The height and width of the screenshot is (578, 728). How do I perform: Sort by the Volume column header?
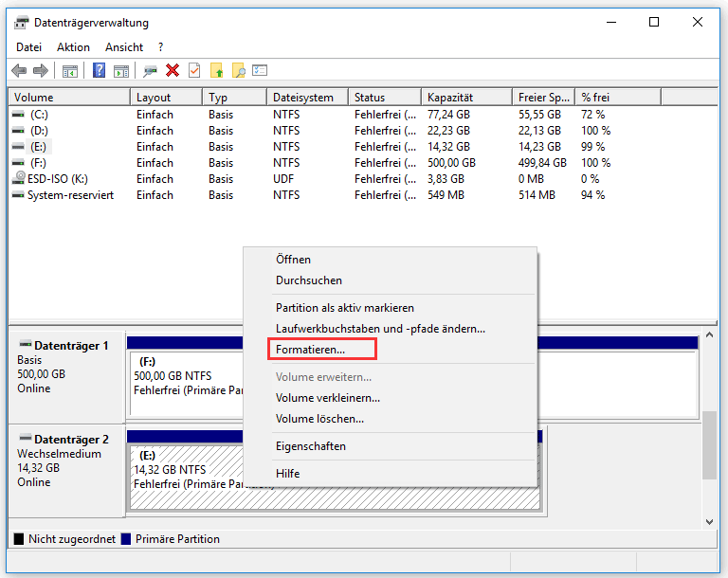click(x=69, y=98)
